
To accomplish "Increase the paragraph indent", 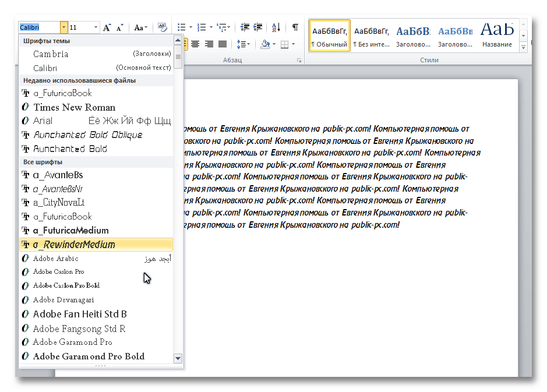I will click(x=258, y=27).
